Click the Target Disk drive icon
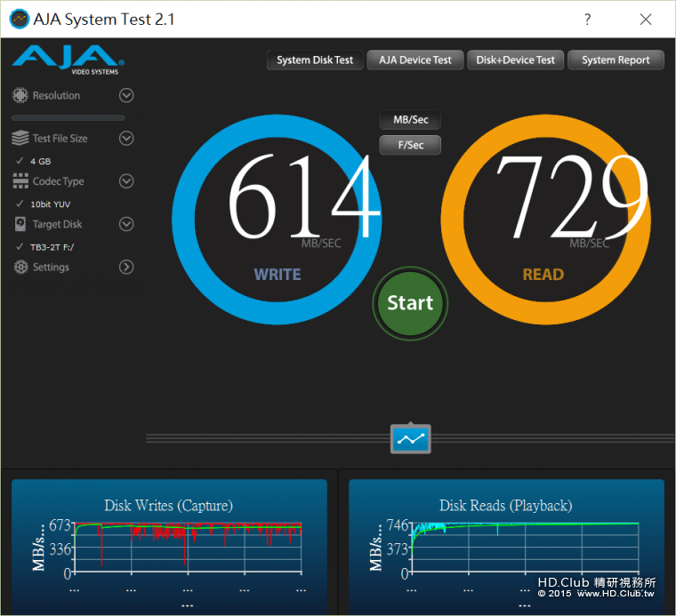676x616 pixels. (20, 224)
